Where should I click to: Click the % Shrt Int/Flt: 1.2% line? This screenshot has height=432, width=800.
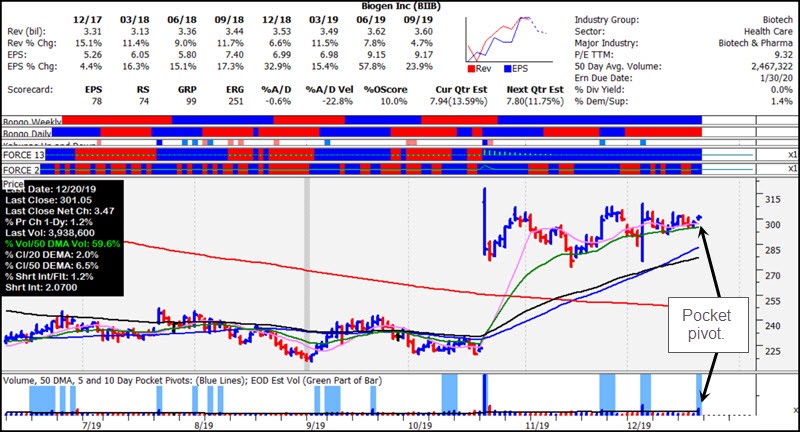(49, 276)
